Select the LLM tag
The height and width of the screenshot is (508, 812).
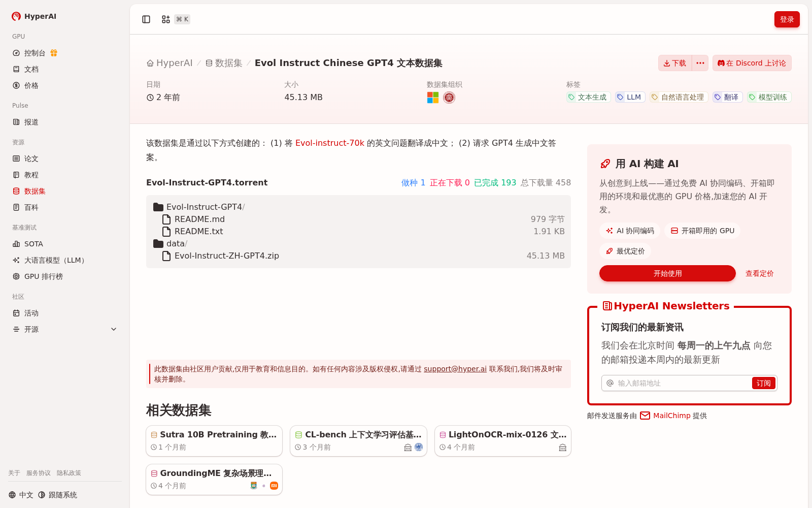630,97
